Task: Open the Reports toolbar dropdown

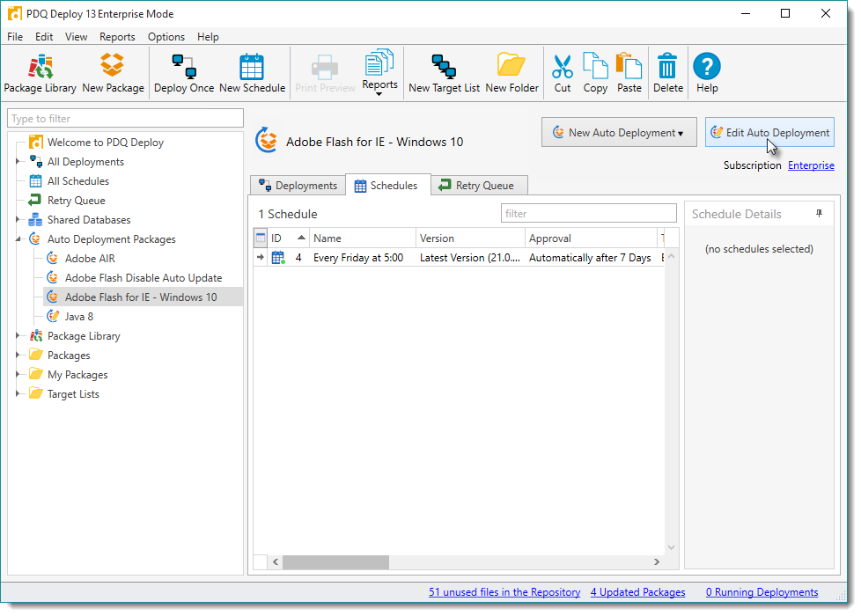Action: coord(379,73)
